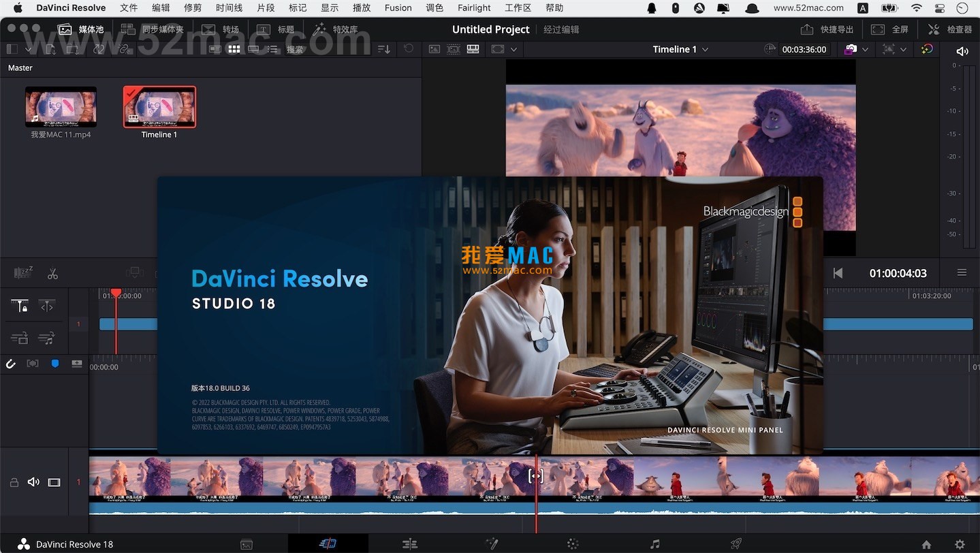This screenshot has width=980, height=553.
Task: Enable the locked playhead mode icon
Action: tap(20, 306)
